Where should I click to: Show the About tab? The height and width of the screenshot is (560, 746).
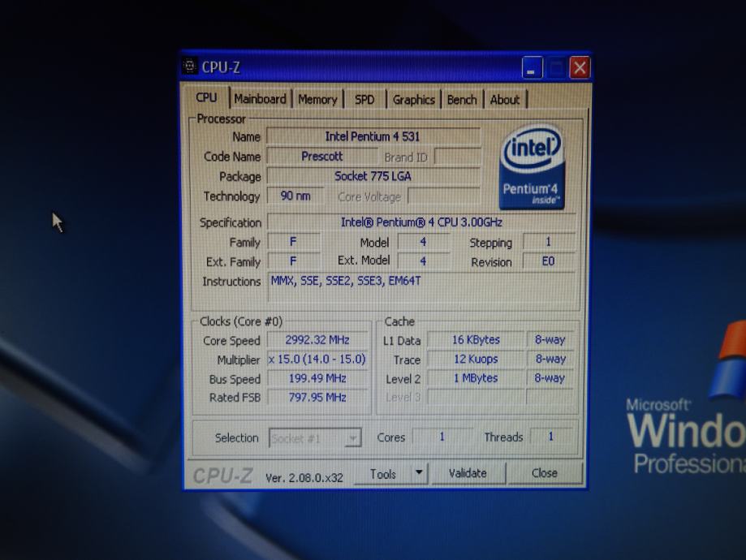coord(505,100)
